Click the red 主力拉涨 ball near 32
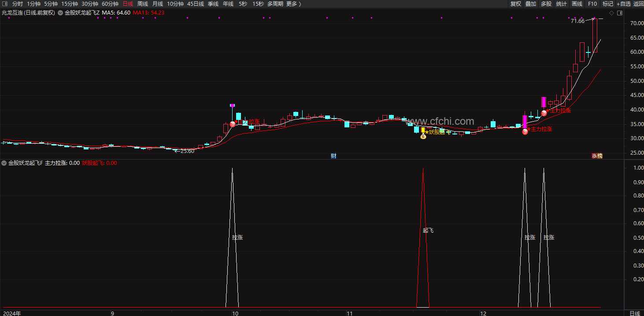644x316 pixels. point(525,131)
